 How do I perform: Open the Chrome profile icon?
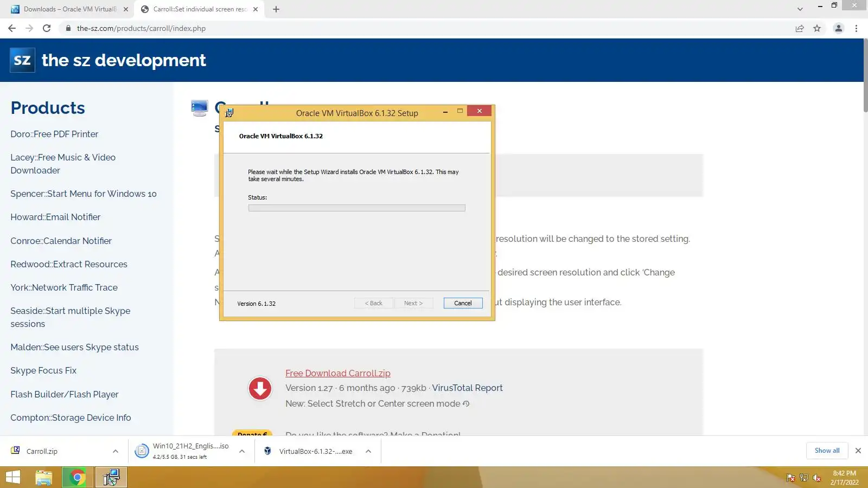pyautogui.click(x=839, y=28)
